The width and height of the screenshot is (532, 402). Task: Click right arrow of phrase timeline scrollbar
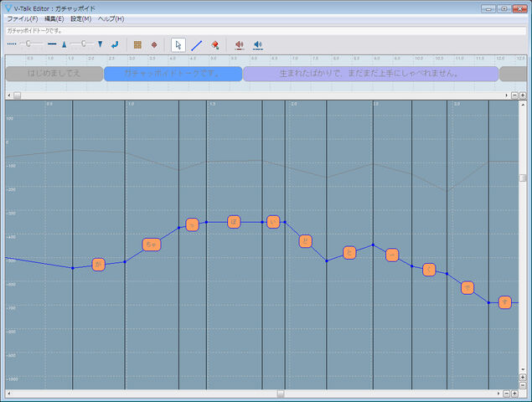click(x=507, y=95)
